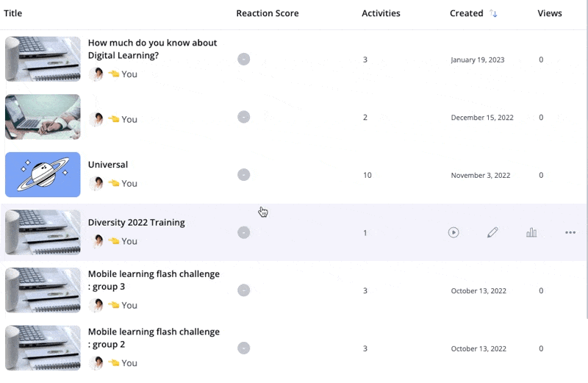Open the Universal planet thumbnail

[x=43, y=174]
